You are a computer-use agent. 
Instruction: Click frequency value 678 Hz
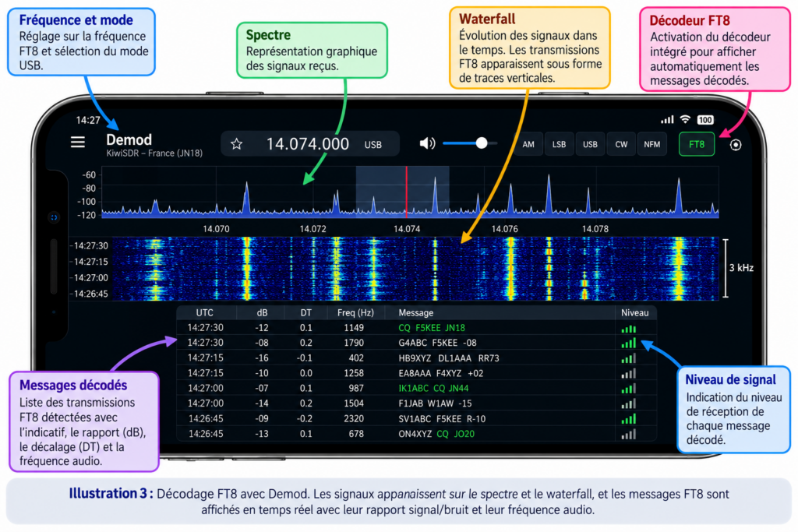(x=356, y=435)
